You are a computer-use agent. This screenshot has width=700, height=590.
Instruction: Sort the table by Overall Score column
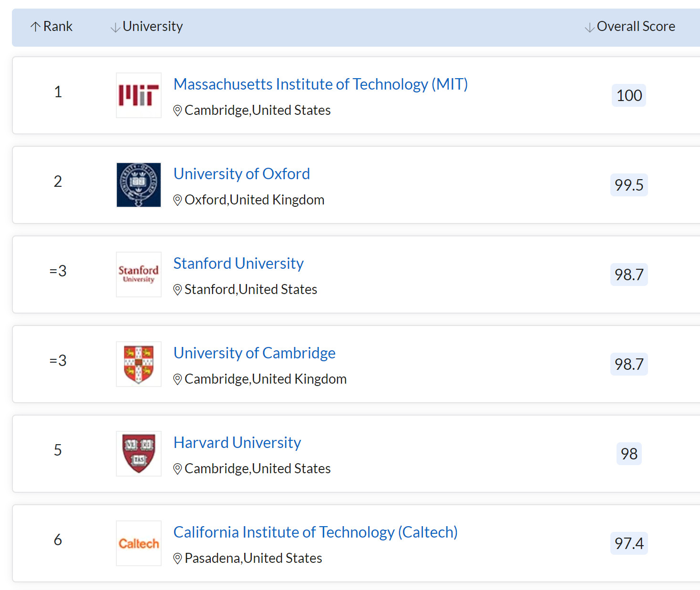click(x=630, y=26)
